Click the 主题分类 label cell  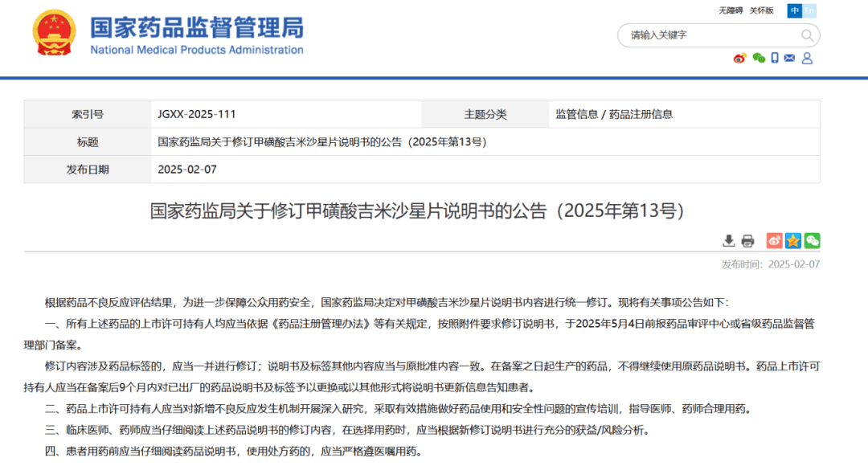(x=485, y=114)
